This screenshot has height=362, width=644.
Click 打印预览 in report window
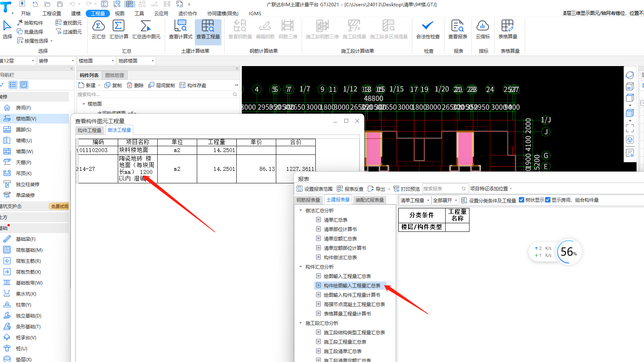click(407, 189)
